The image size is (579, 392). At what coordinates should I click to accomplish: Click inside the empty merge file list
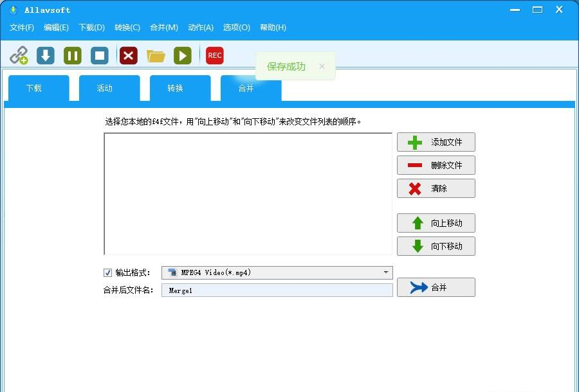click(248, 193)
